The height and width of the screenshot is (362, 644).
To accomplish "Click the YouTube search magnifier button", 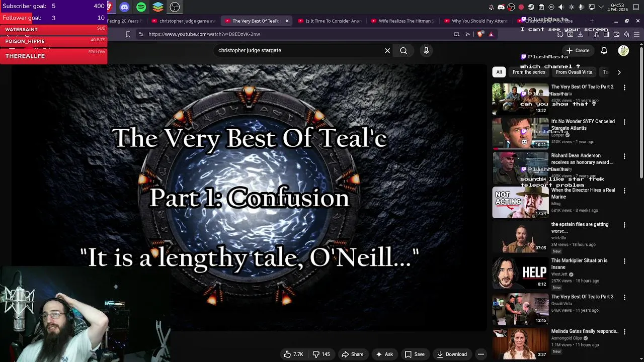I will click(x=404, y=50).
